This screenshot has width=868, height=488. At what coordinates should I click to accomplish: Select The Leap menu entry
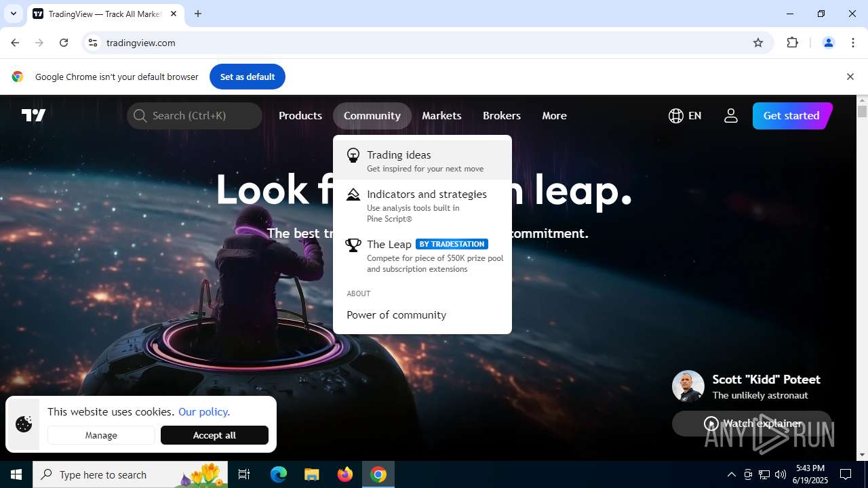point(422,256)
